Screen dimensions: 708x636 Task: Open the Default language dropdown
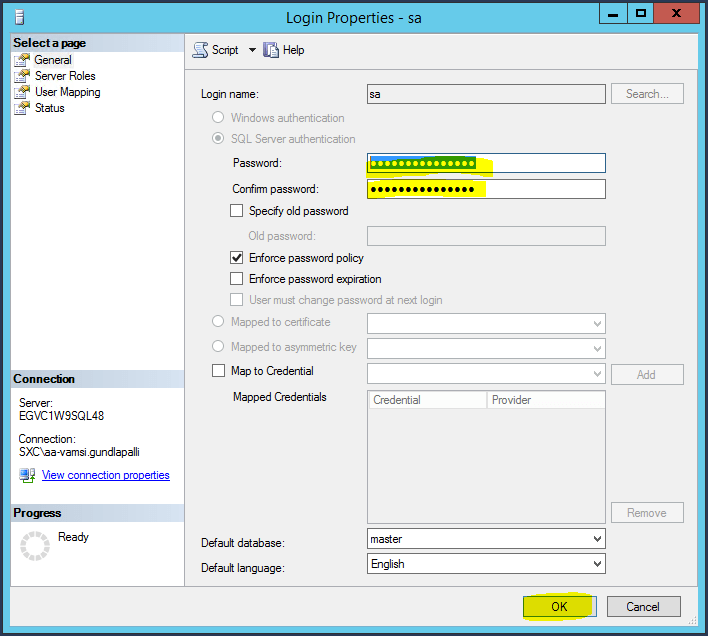coord(597,564)
